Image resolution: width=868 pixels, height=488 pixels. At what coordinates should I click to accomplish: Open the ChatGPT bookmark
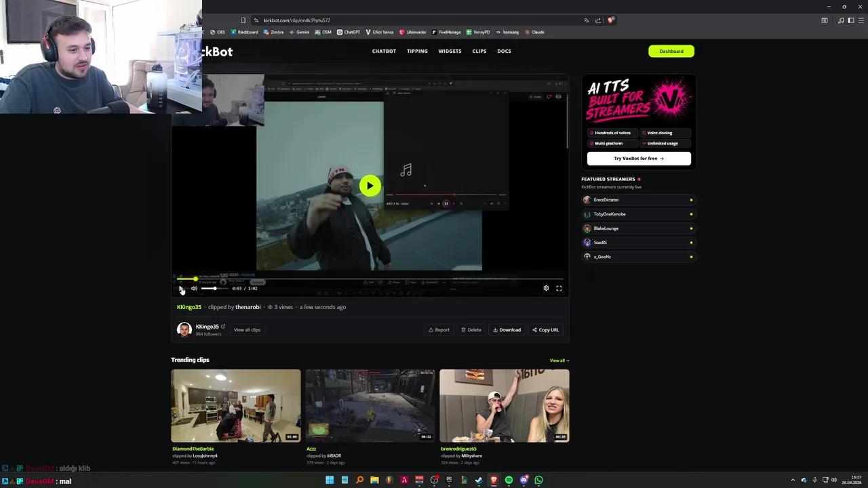coord(349,32)
